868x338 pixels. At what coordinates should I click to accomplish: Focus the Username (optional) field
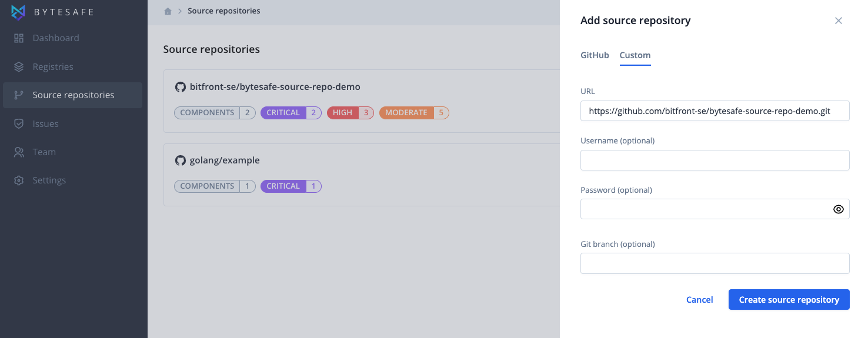click(715, 160)
